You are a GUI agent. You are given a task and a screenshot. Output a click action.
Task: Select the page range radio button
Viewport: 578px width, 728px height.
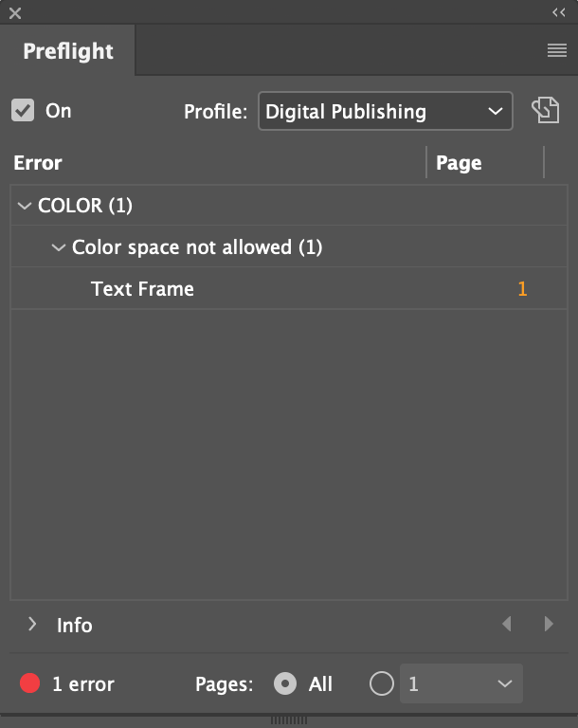382,683
